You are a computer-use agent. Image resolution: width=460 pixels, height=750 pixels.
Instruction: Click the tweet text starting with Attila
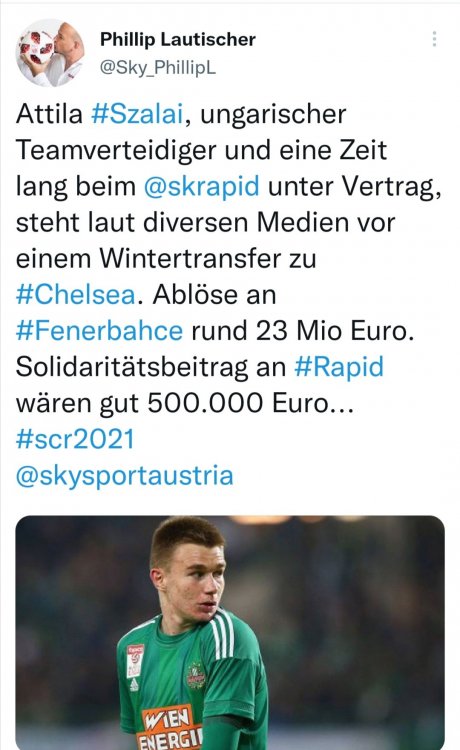(229, 294)
